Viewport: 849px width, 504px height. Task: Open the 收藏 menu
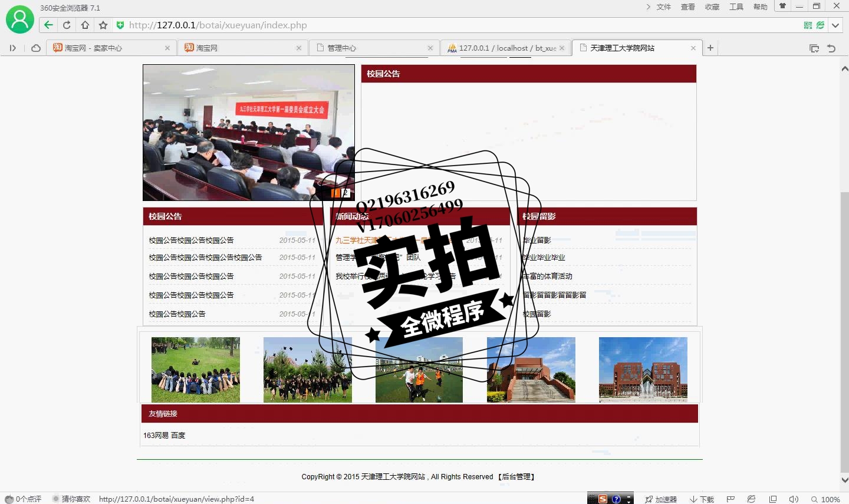(x=712, y=7)
